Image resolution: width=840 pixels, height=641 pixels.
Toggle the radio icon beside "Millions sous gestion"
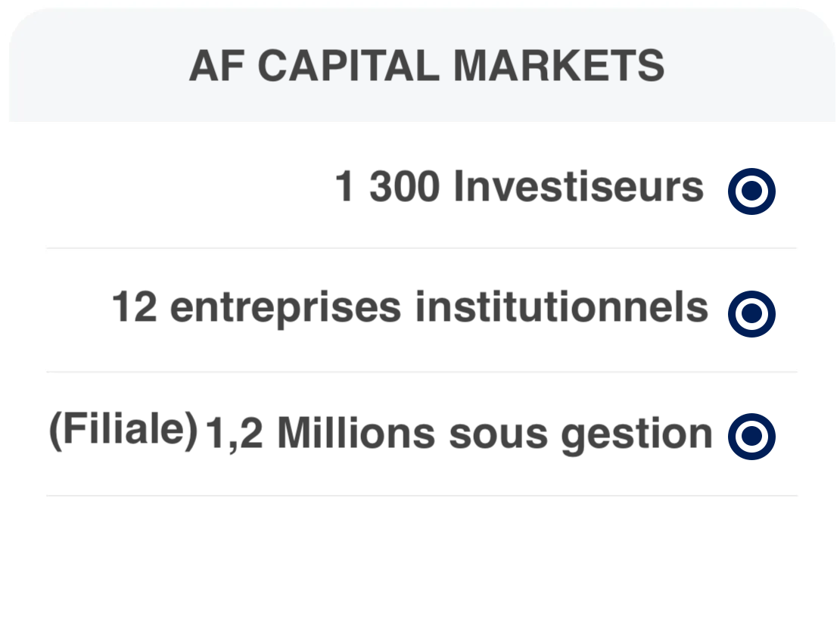coord(751,436)
